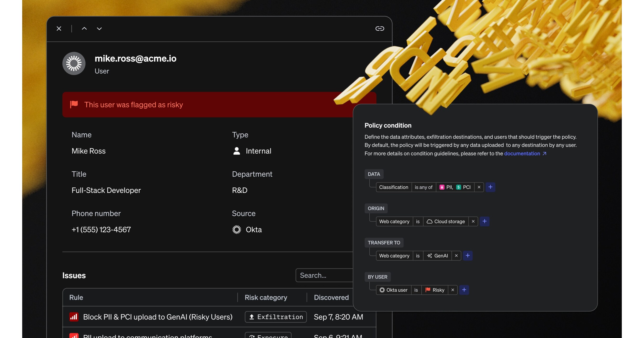Remove the GenAI transfer condition
The width and height of the screenshot is (644, 338).
tap(456, 256)
